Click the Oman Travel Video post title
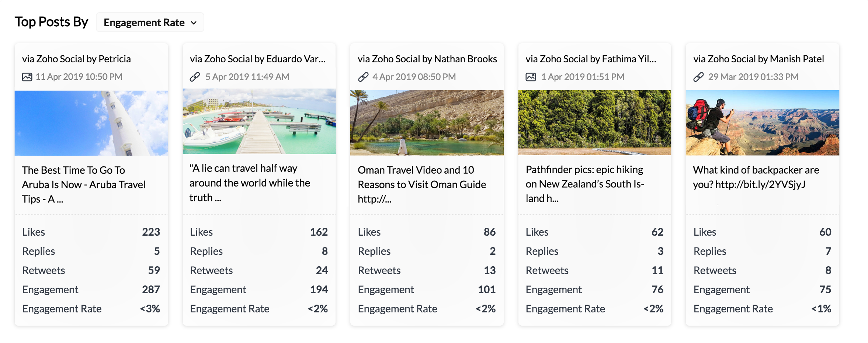Screen dimensions: 868x343 point(422,184)
